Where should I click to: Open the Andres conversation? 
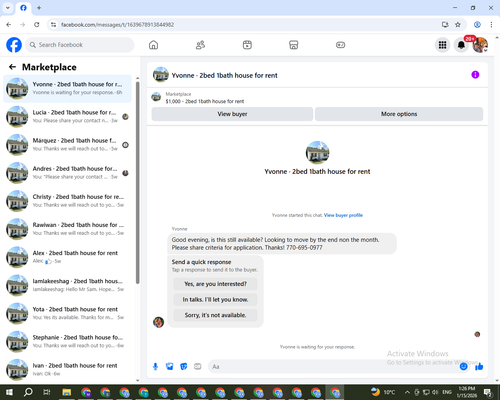pos(67,173)
